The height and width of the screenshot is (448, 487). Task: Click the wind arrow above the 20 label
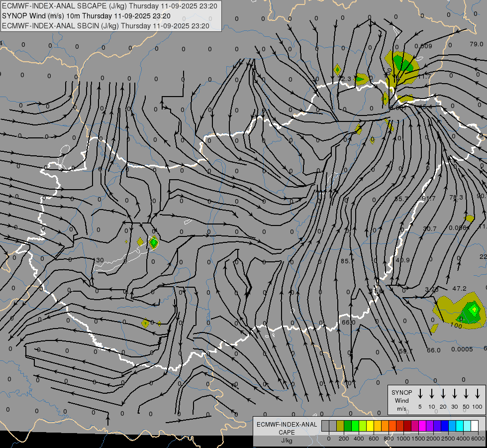click(x=443, y=394)
